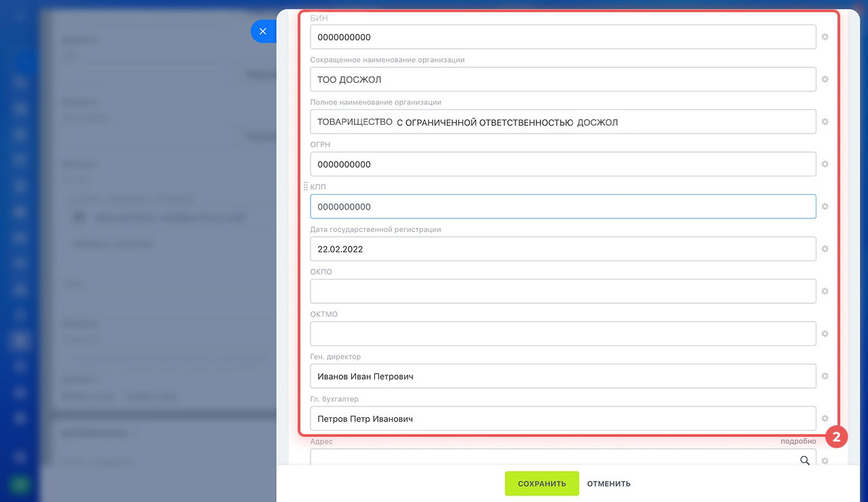Open the ОКТМО field settings gear
Viewport: 868px width, 502px height.
825,334
